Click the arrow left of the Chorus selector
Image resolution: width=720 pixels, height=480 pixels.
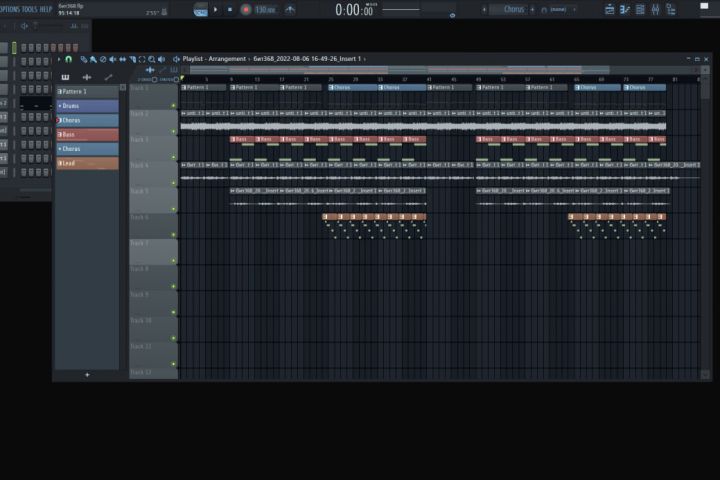point(484,9)
